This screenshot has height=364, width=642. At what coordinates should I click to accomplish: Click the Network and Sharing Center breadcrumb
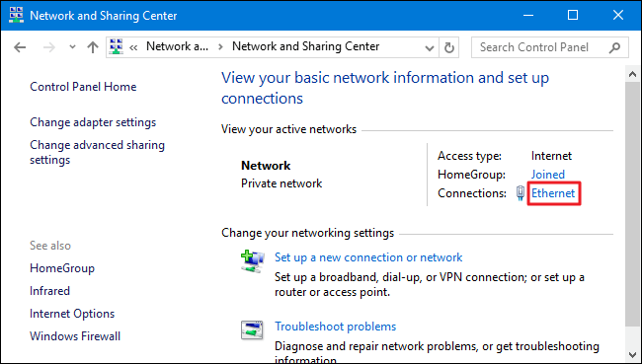pos(306,46)
